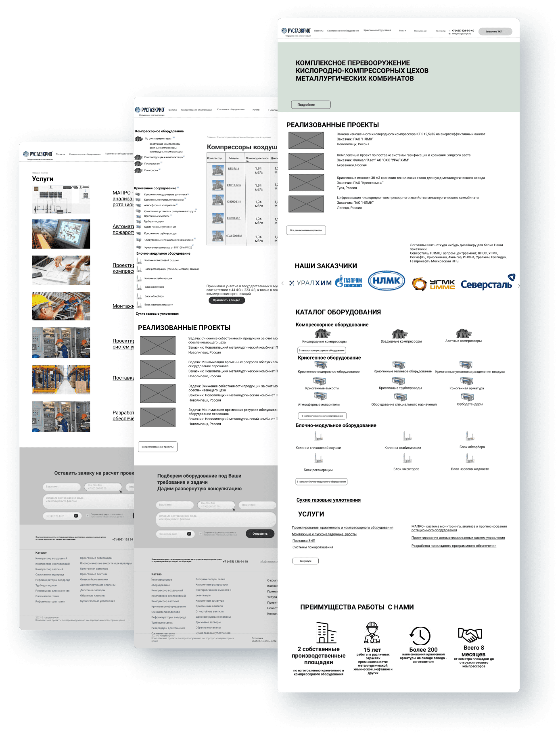Open the КТК-7/14 model link in the compressor table

pos(234,169)
